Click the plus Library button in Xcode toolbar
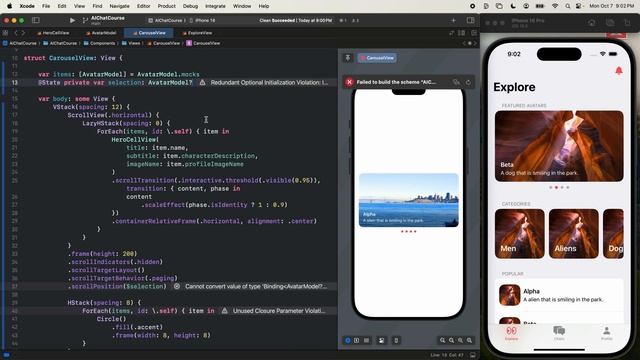This screenshot has height=360, width=640. pyautogui.click(x=453, y=20)
